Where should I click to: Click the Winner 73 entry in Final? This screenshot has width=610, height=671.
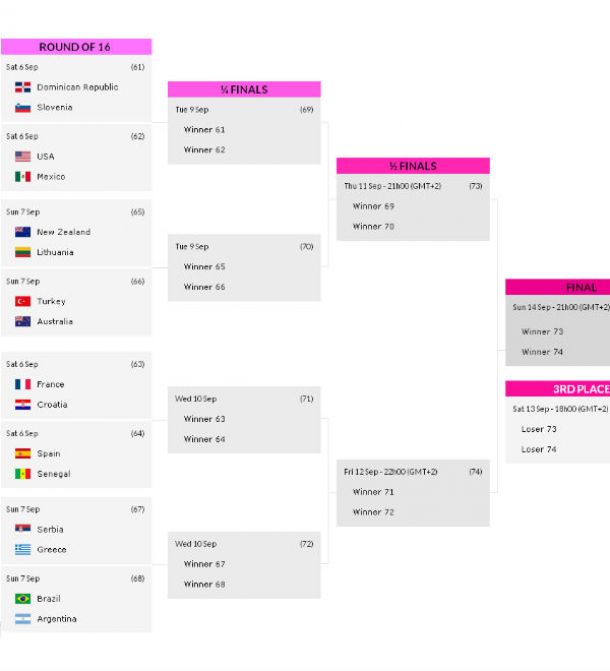click(x=542, y=332)
